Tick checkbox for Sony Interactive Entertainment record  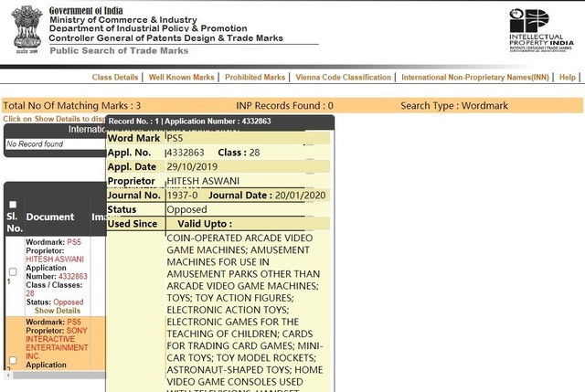[x=13, y=360]
